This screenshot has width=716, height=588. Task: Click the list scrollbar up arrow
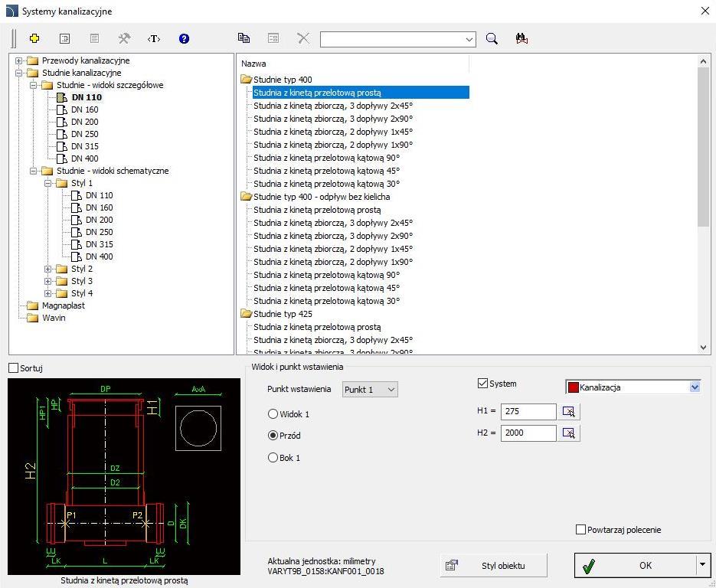click(703, 61)
